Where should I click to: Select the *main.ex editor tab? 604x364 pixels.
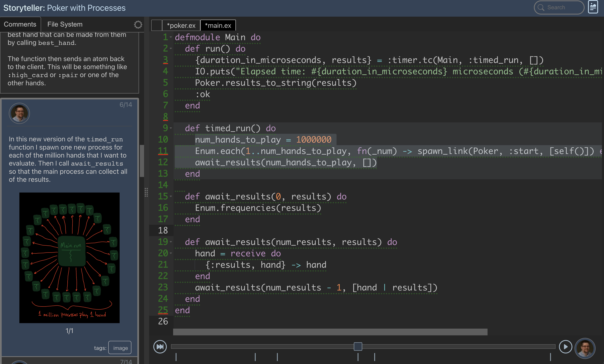tap(218, 25)
